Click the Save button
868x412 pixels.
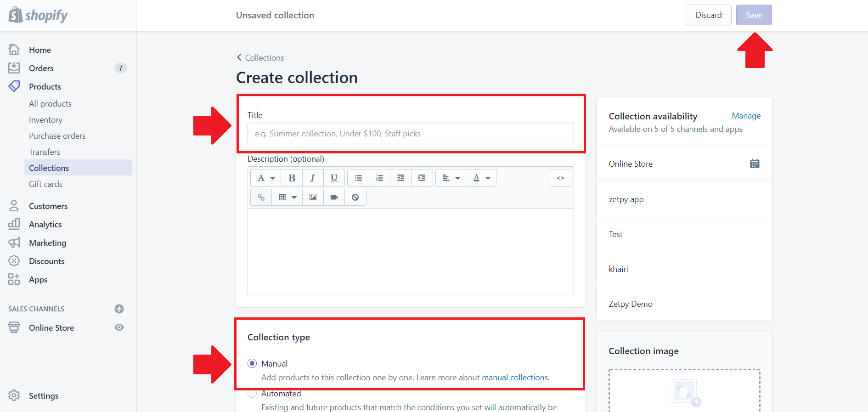754,15
